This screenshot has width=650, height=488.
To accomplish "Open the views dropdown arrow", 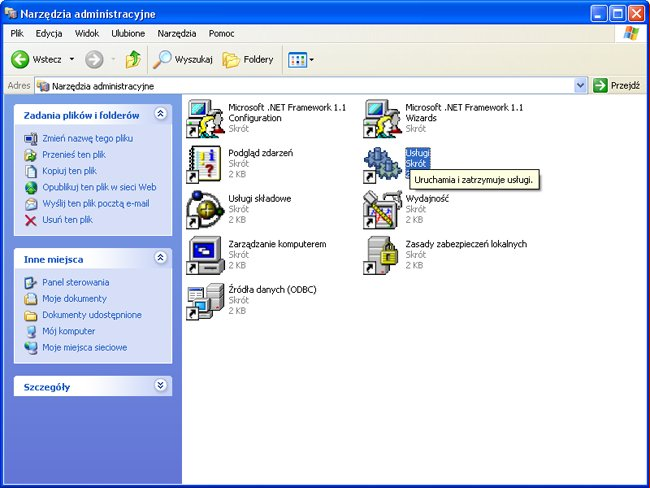I will pos(312,60).
